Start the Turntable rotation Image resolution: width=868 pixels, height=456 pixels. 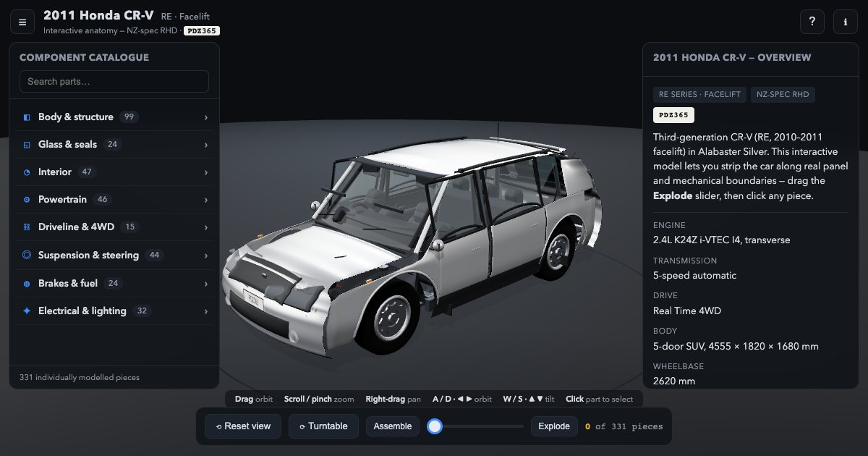pyautogui.click(x=323, y=426)
